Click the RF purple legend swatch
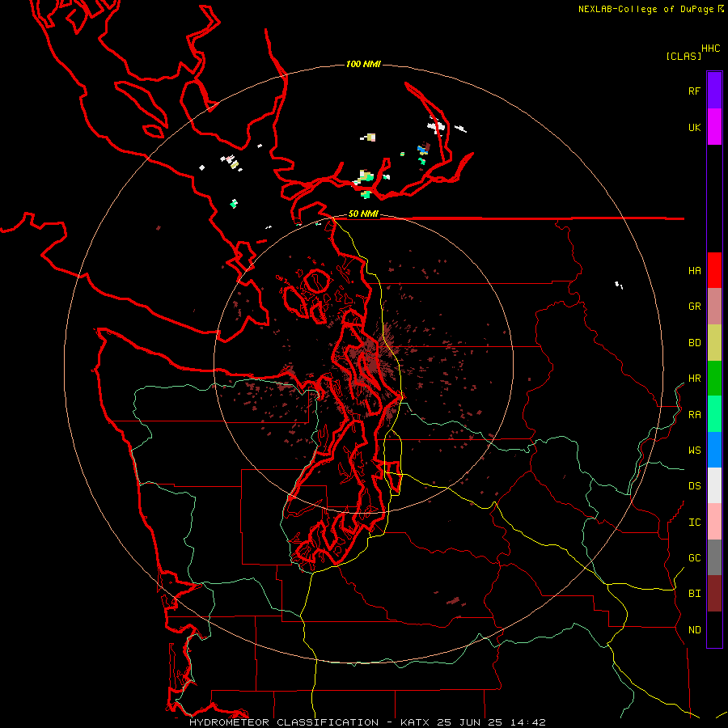728x728 pixels. click(714, 91)
